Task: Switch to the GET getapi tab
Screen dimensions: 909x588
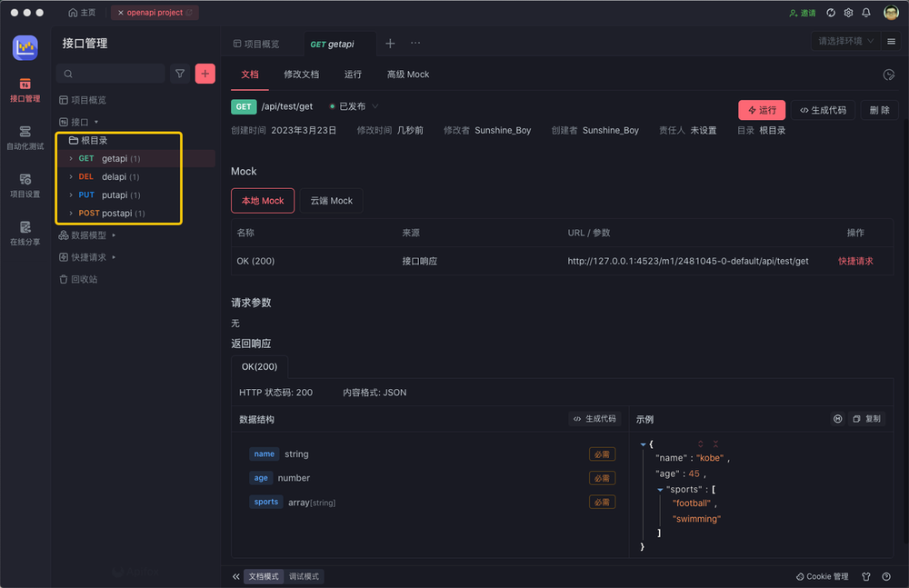Action: coord(332,44)
